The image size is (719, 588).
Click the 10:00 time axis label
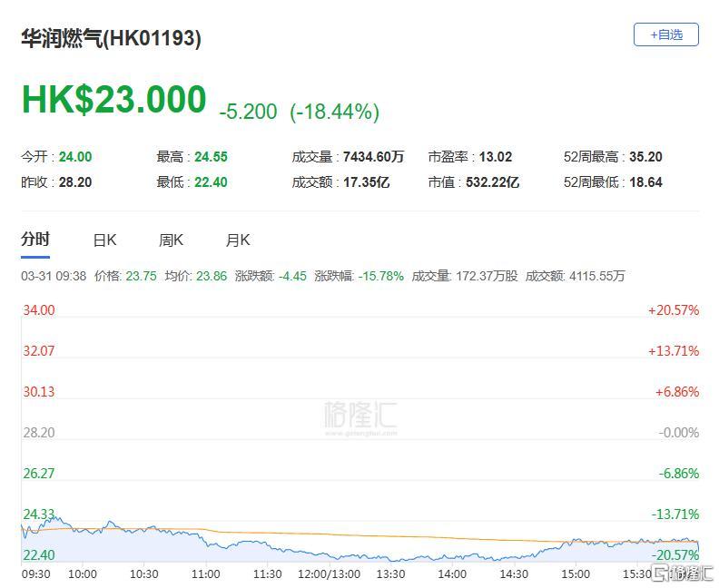click(x=83, y=574)
